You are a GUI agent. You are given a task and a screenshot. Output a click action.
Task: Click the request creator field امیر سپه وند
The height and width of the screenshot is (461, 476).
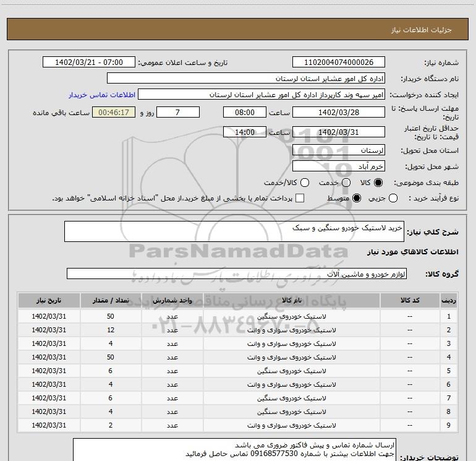(x=261, y=95)
